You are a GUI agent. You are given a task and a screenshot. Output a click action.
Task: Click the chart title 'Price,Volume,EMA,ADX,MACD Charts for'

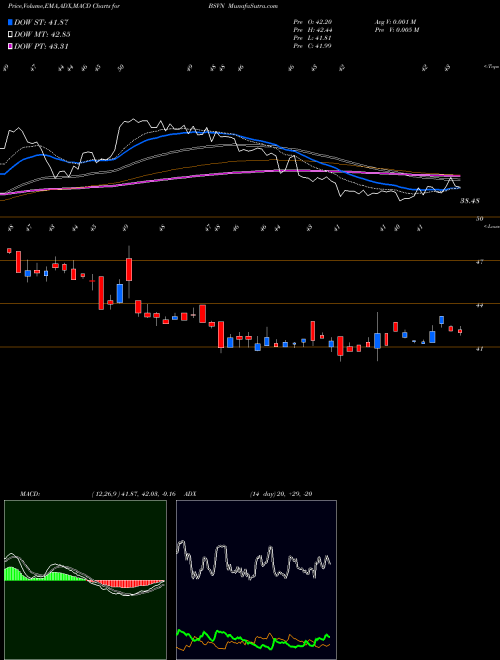(x=64, y=6)
